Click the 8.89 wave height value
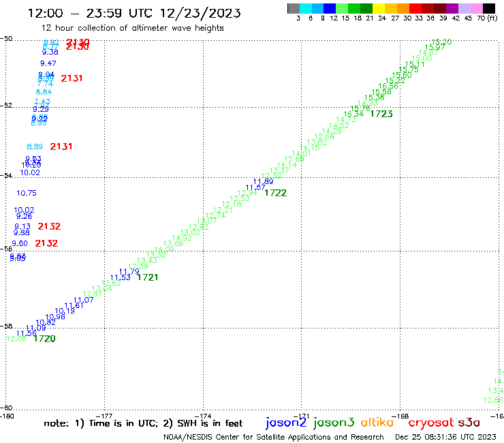 point(35,147)
